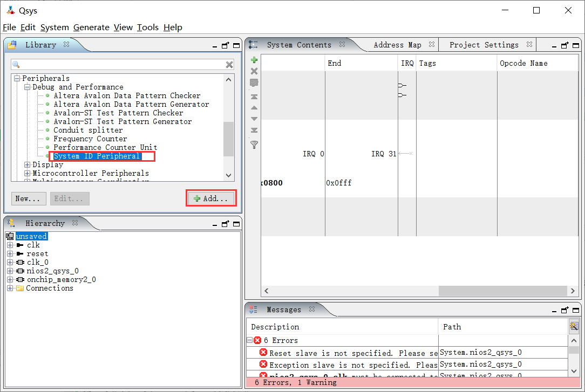Switch to the Project Settings tab
Image resolution: width=585 pixels, height=392 pixels.
(x=484, y=45)
